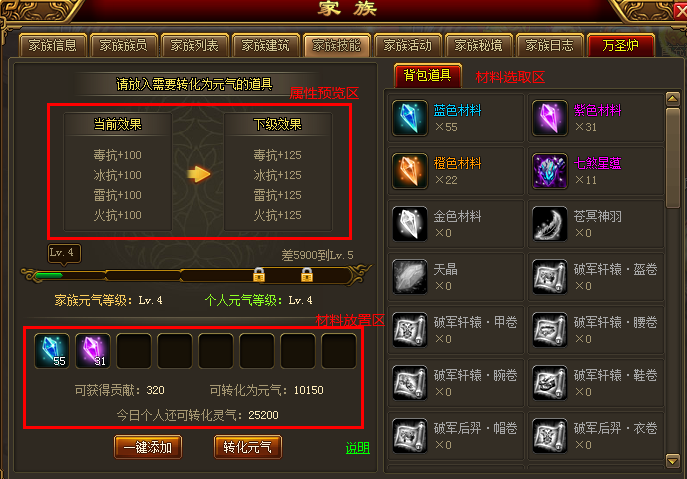The width and height of the screenshot is (687, 479).
Task: Click the 转化元气 button
Action: 248,447
